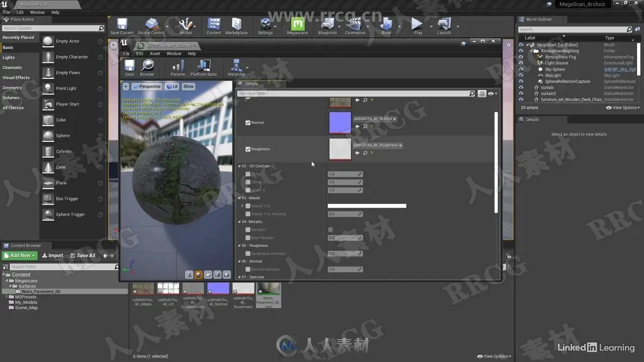Select the Cube actor icon
Screen dimensions: 644x362
48,120
